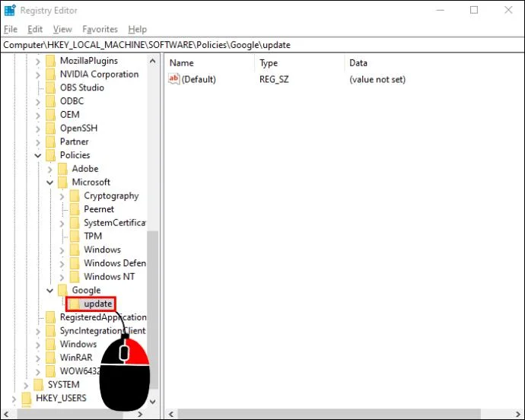Collapse the Policies key
Image resolution: width=525 pixels, height=420 pixels.
pyautogui.click(x=38, y=155)
